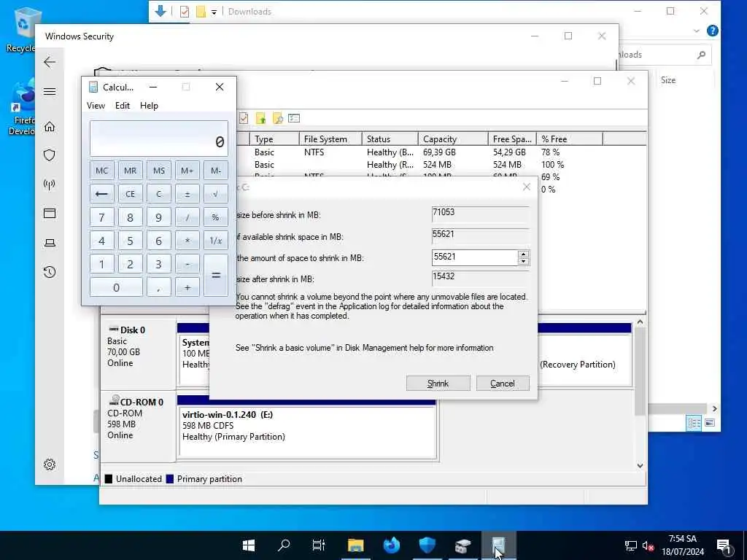
Task: Open Virus & threat protection shield icon
Action: pyautogui.click(x=50, y=155)
